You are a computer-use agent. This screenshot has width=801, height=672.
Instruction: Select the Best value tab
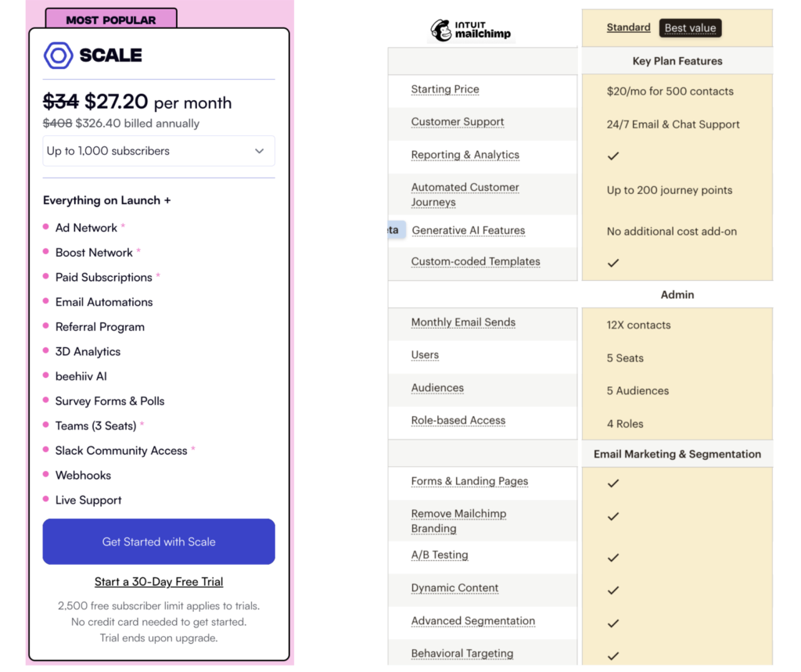(x=690, y=27)
